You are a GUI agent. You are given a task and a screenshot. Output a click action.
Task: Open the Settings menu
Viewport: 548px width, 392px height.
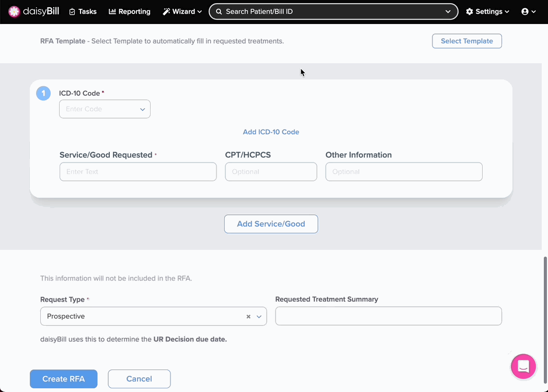(x=487, y=11)
